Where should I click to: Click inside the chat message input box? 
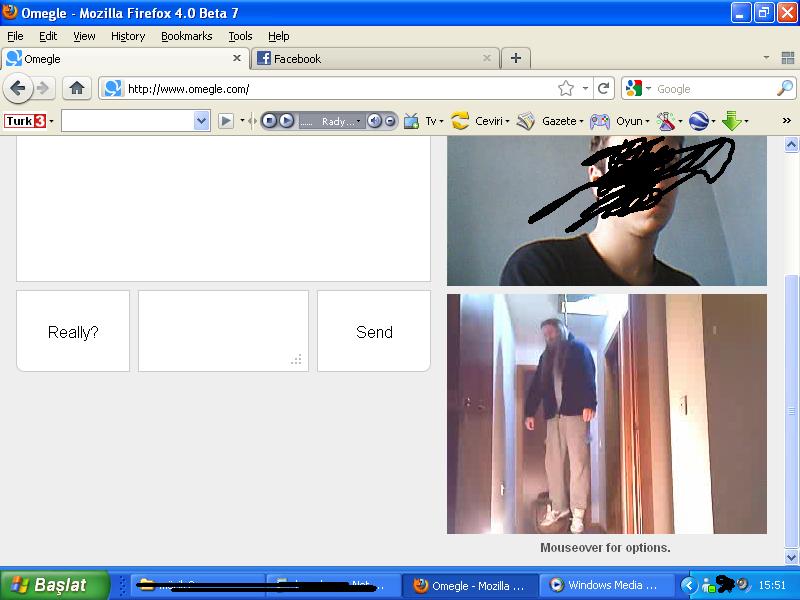[x=222, y=331]
